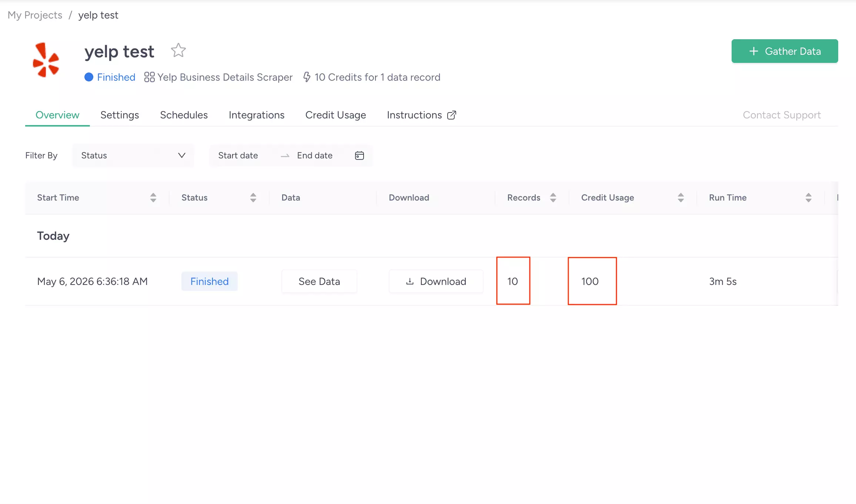Set the End date field

pos(315,155)
